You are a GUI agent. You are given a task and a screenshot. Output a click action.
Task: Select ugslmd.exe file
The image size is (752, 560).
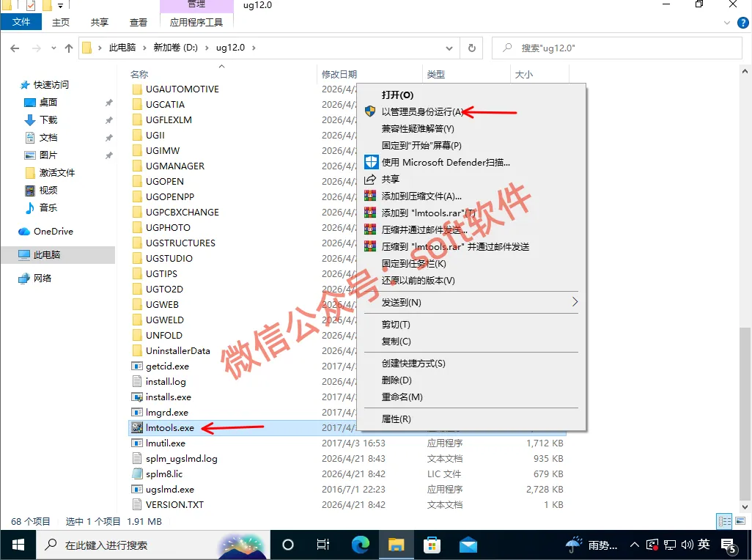170,489
